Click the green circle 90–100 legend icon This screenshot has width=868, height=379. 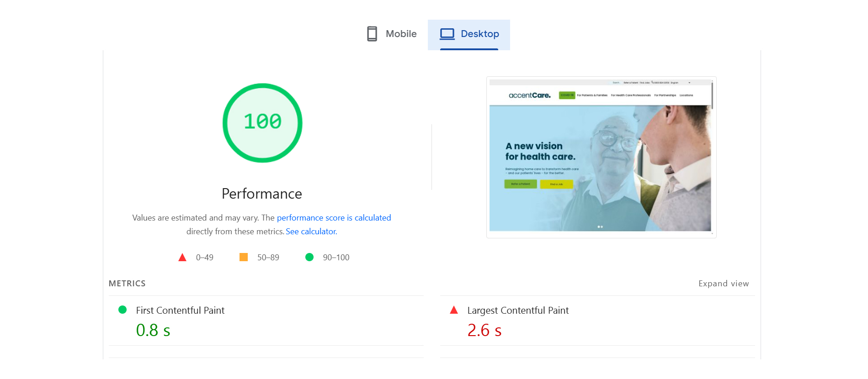tap(309, 257)
